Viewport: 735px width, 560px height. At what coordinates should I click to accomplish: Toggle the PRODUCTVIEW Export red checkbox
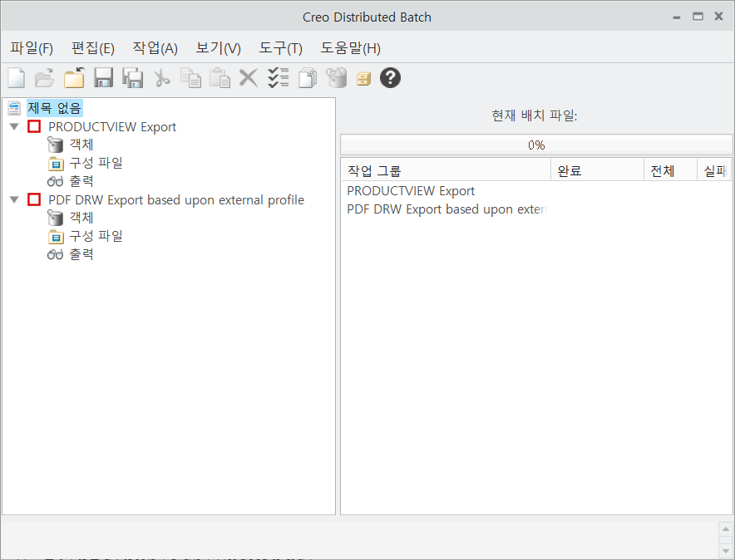34,126
